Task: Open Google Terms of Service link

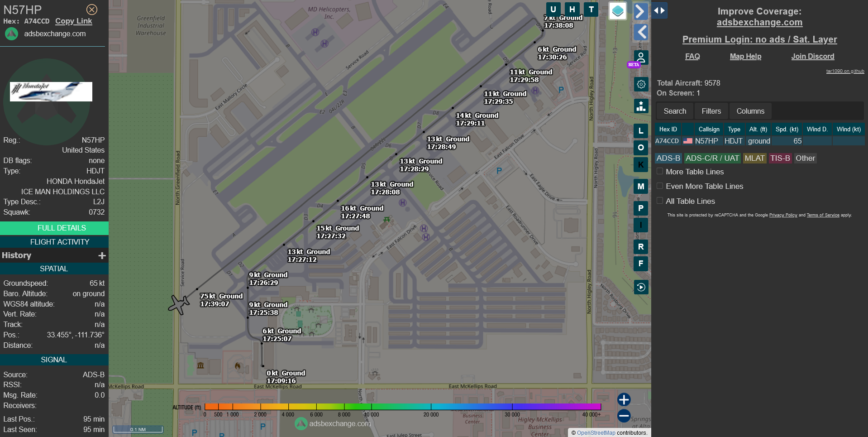Action: coord(823,215)
